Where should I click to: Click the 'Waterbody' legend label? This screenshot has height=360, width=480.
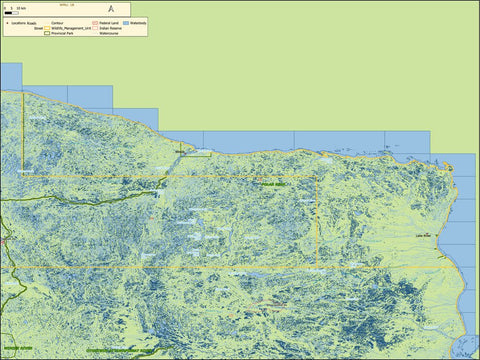[x=138, y=23]
